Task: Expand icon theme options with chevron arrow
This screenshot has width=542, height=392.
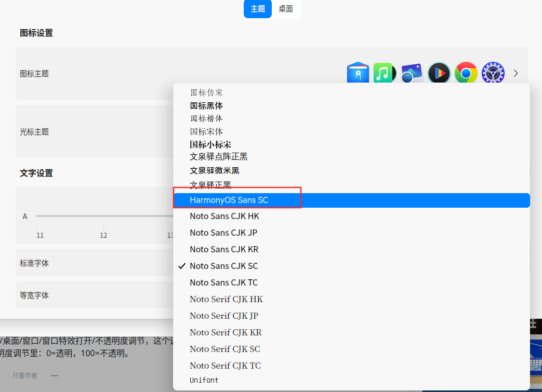Action: point(515,73)
